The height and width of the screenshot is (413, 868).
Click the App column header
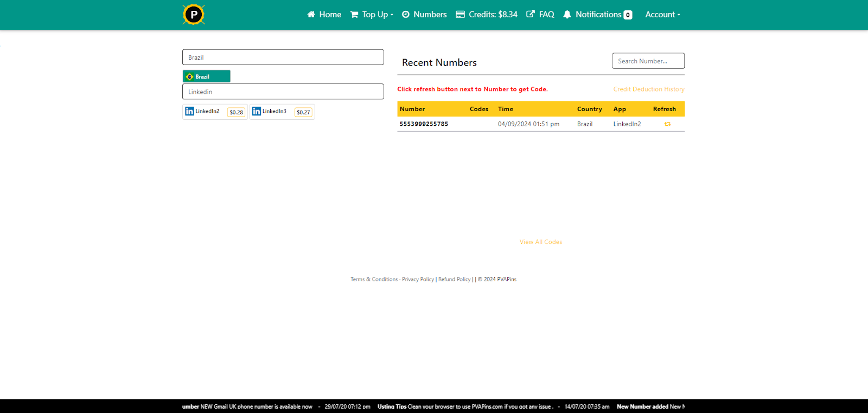pyautogui.click(x=620, y=109)
